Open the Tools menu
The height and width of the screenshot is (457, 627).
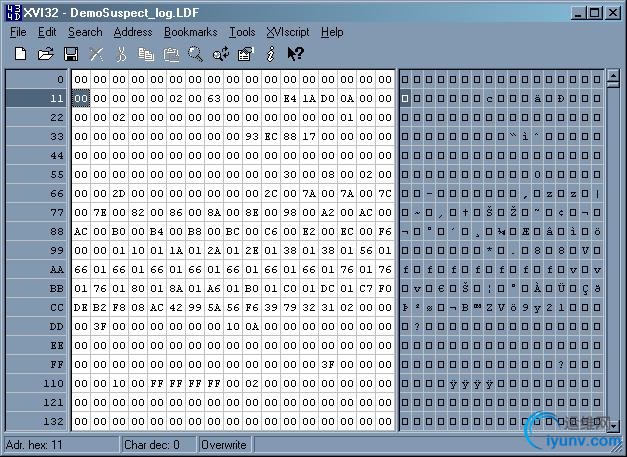click(242, 32)
